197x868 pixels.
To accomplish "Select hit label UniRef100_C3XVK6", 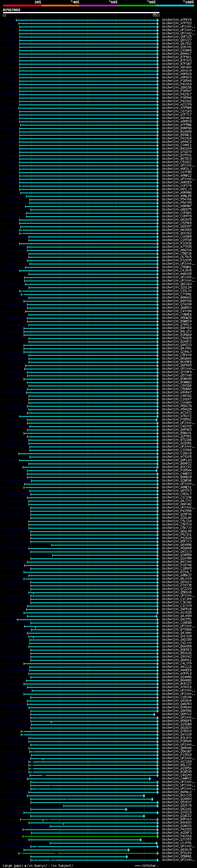I will pos(177,450).
